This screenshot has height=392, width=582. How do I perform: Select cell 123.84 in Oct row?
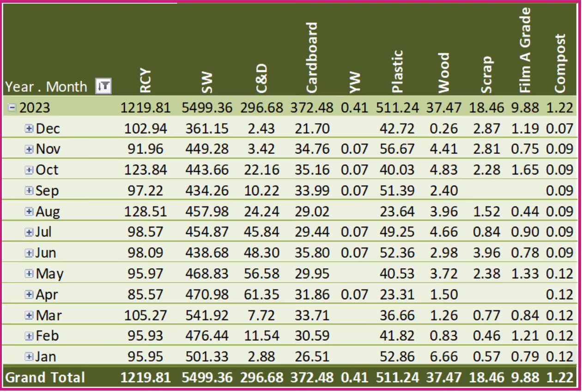[145, 170]
